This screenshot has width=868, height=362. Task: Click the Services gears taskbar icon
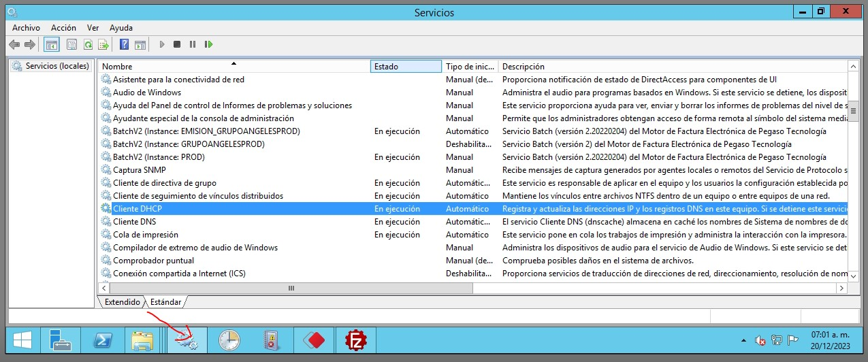tap(187, 340)
